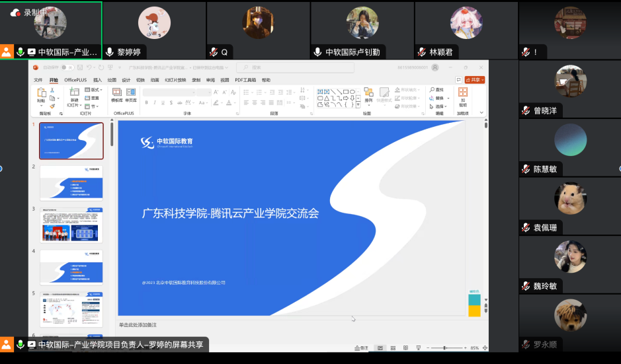Click fit slide to window icon
The height and width of the screenshot is (364, 621).
485,347
